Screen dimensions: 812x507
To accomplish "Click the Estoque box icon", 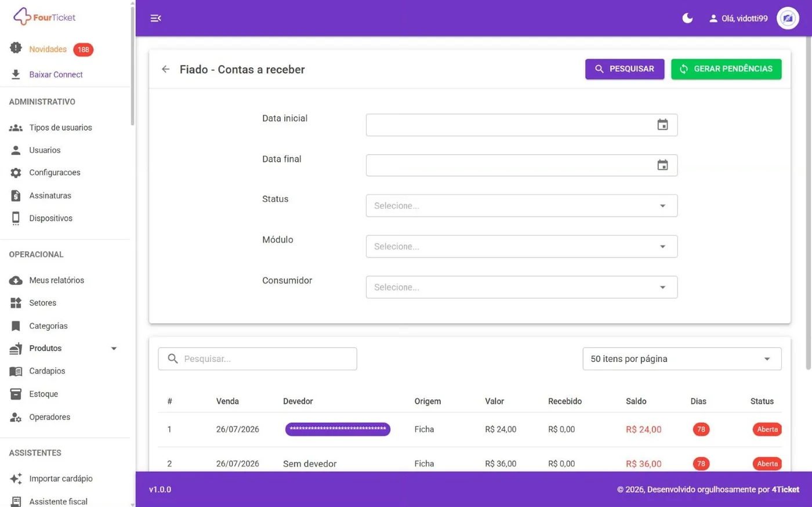I will (16, 394).
